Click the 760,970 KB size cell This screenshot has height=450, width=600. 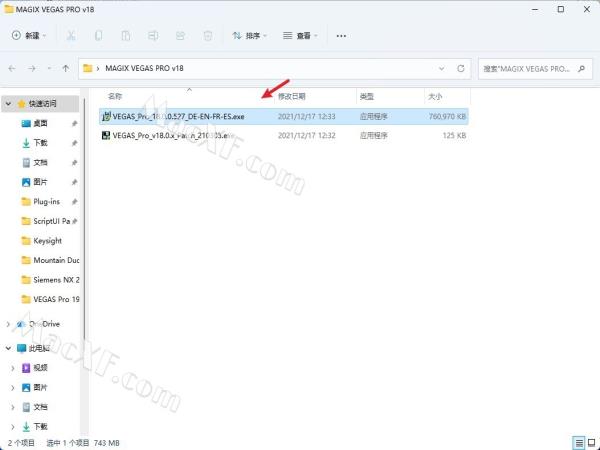tap(447, 116)
